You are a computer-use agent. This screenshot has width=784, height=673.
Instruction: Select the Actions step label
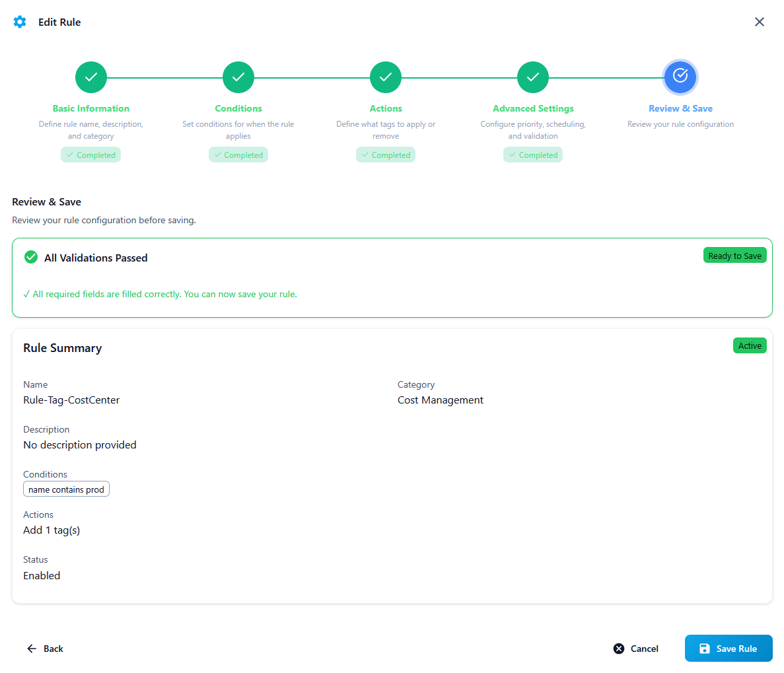click(386, 108)
